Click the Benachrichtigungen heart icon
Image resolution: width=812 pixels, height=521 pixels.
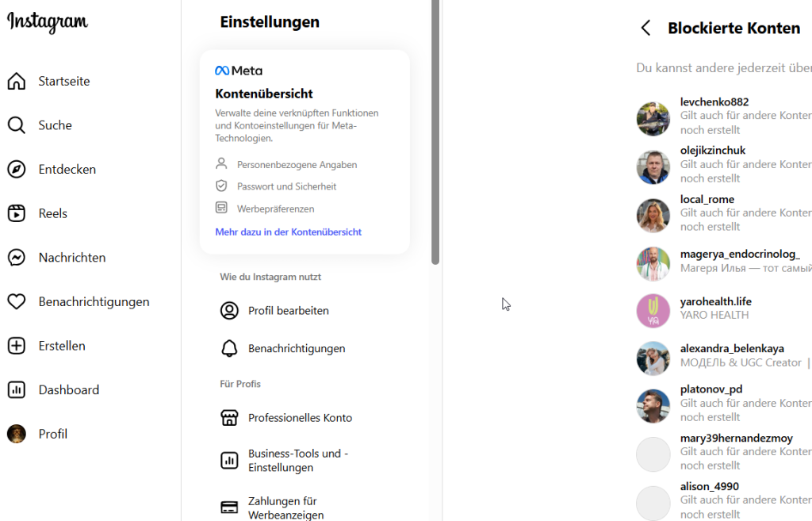point(17,302)
